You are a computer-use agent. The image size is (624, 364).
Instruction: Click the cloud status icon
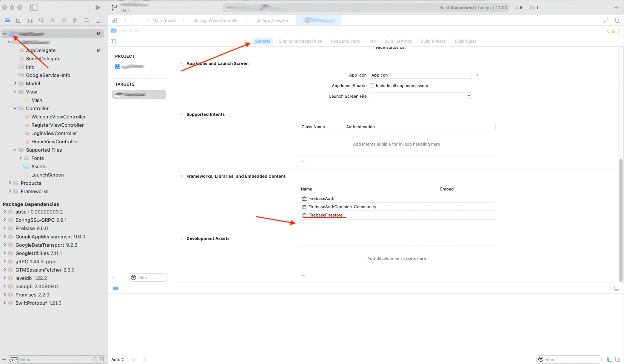pyautogui.click(x=534, y=8)
